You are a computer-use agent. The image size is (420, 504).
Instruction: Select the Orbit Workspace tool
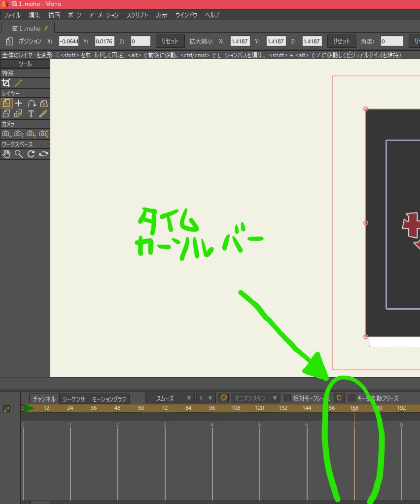pyautogui.click(x=43, y=154)
